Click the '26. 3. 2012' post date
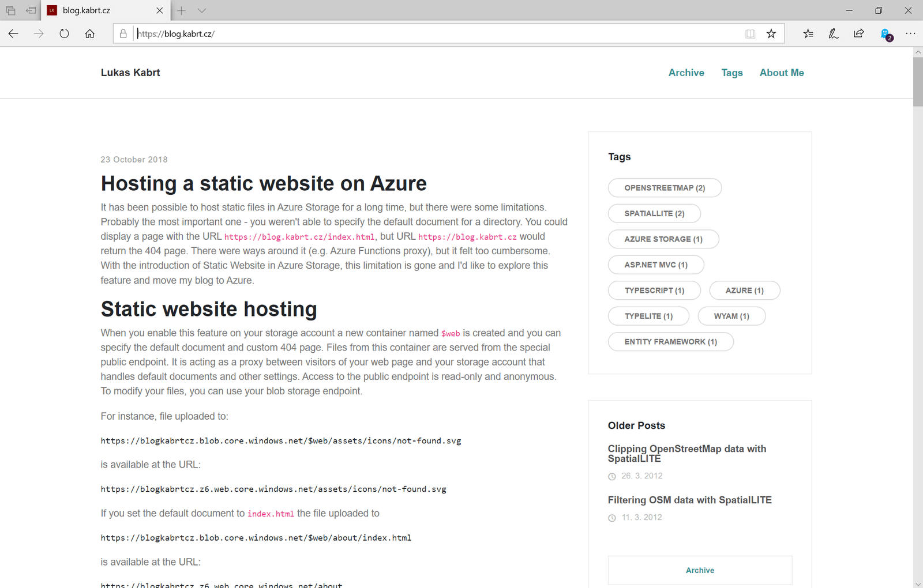 coord(641,476)
